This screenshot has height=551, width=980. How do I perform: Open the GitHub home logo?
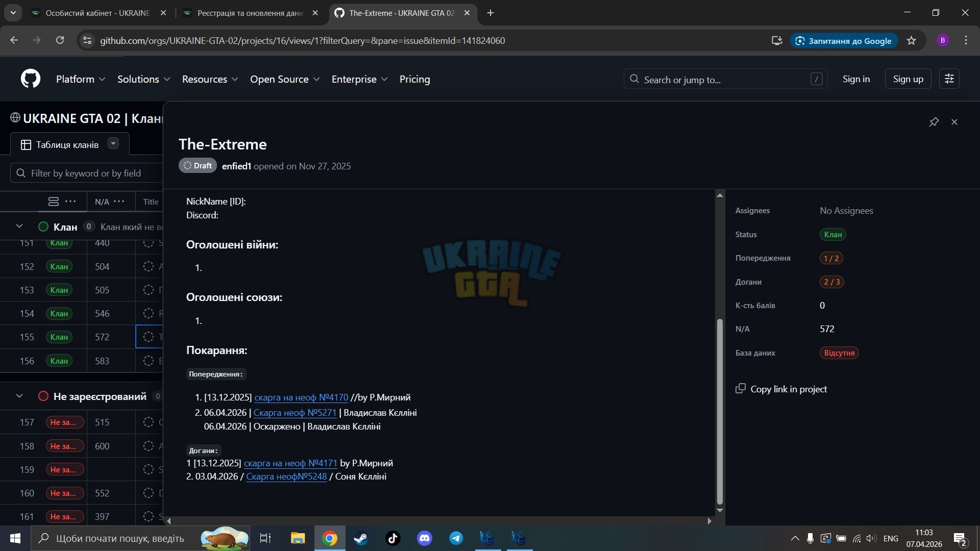[31, 79]
